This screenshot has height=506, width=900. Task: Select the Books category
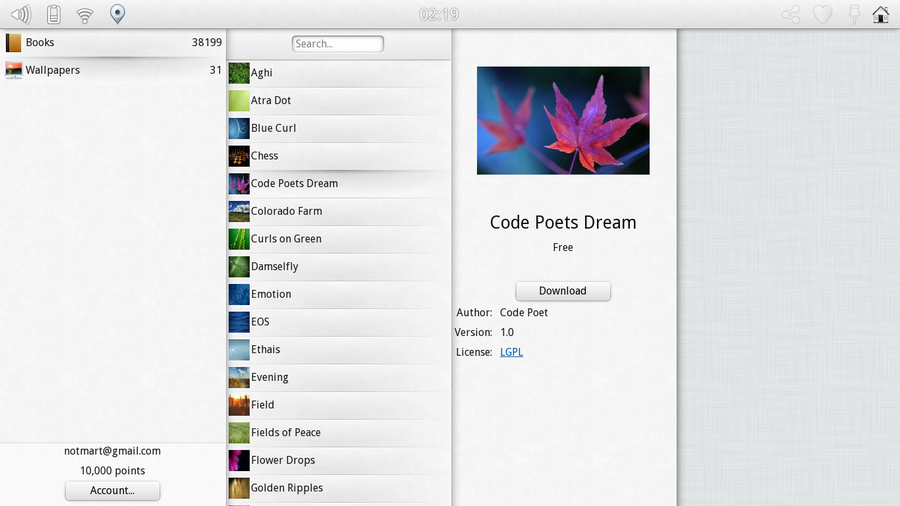[113, 42]
